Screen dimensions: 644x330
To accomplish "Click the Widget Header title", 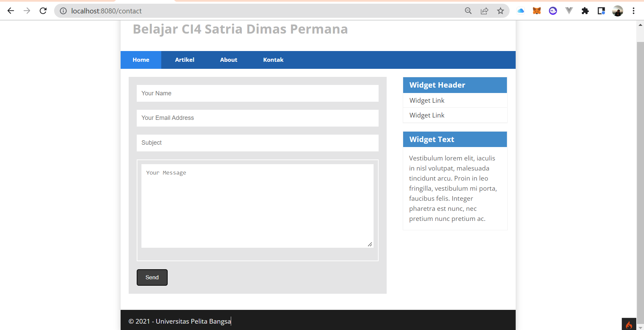I will click(x=437, y=85).
